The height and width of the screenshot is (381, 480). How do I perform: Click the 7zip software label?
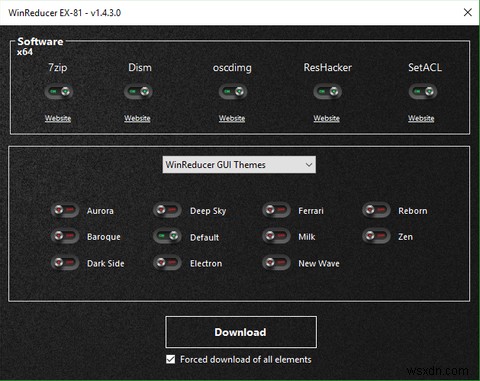point(58,68)
